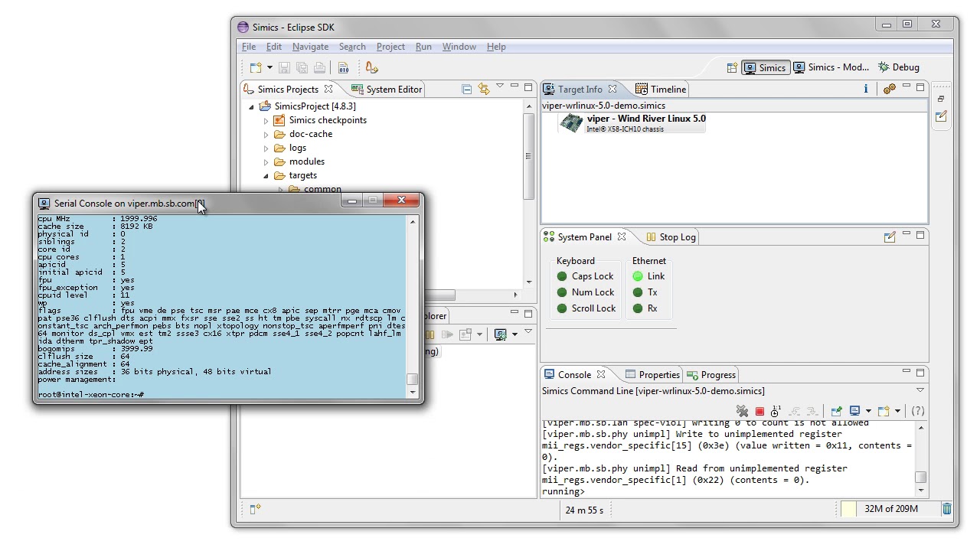Click the Open Perspective icon
980x551 pixels.
coord(732,67)
